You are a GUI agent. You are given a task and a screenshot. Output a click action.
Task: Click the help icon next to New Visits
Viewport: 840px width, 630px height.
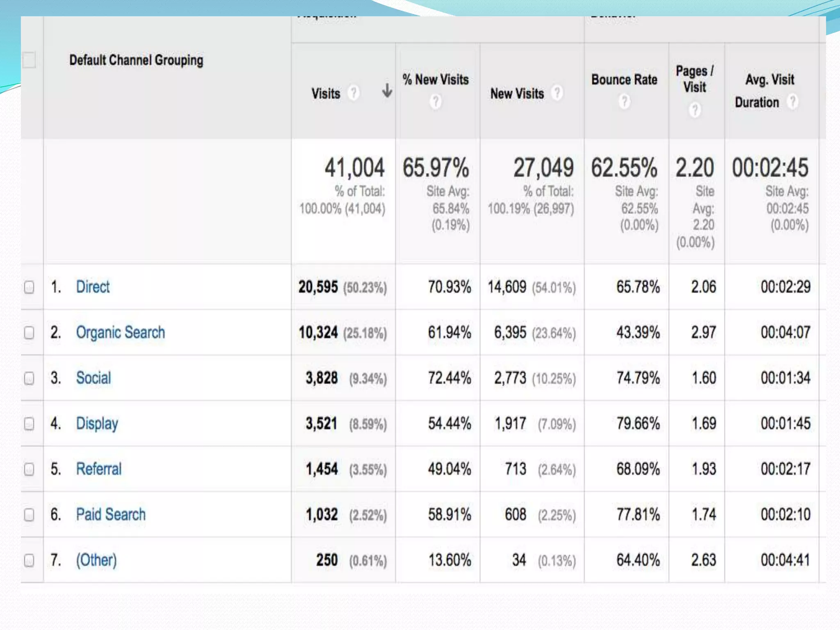tap(557, 93)
